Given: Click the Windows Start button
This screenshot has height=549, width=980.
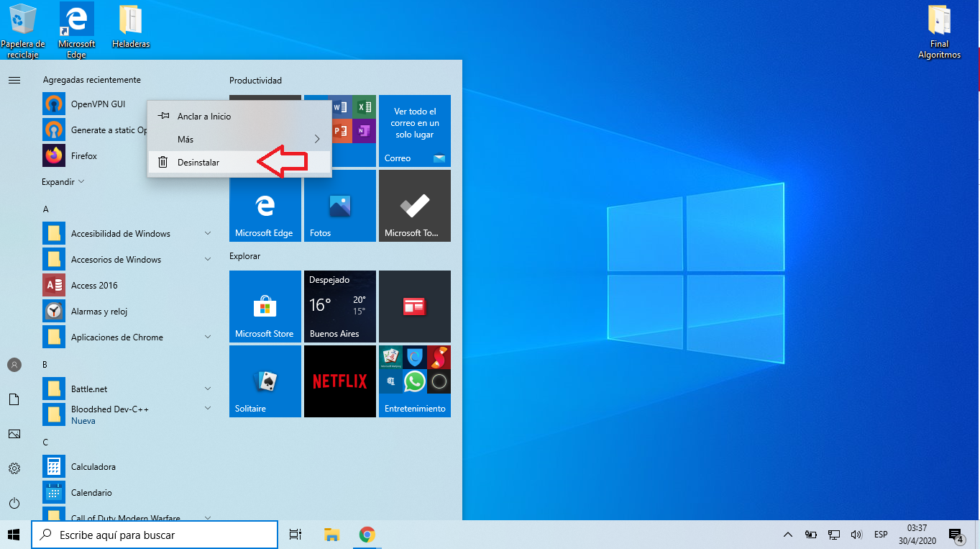Looking at the screenshot, I should pos(14,535).
